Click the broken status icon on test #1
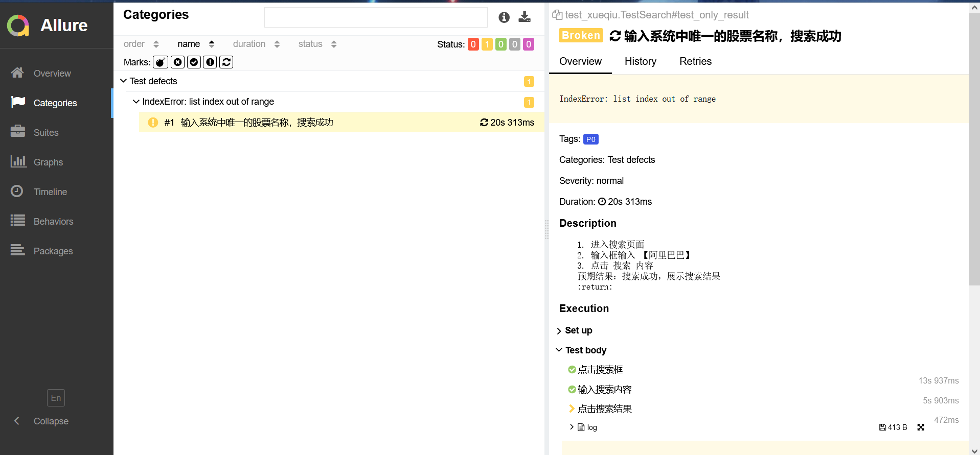980x455 pixels. 153,123
